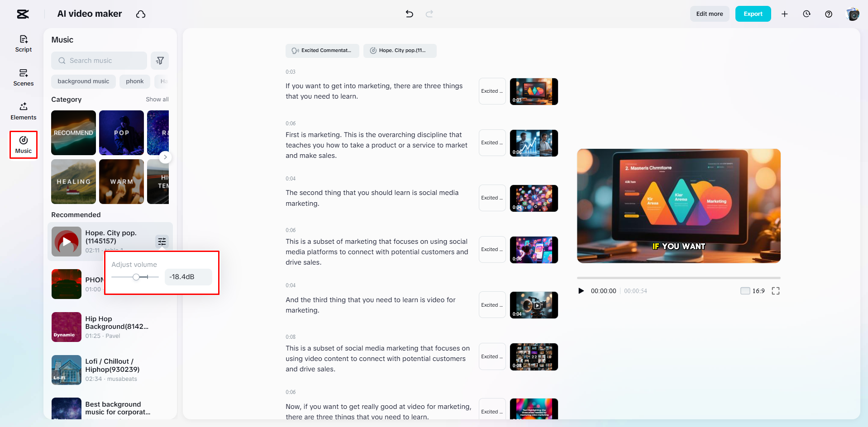Open the profile avatar menu
This screenshot has width=868, height=427.
tap(853, 14)
